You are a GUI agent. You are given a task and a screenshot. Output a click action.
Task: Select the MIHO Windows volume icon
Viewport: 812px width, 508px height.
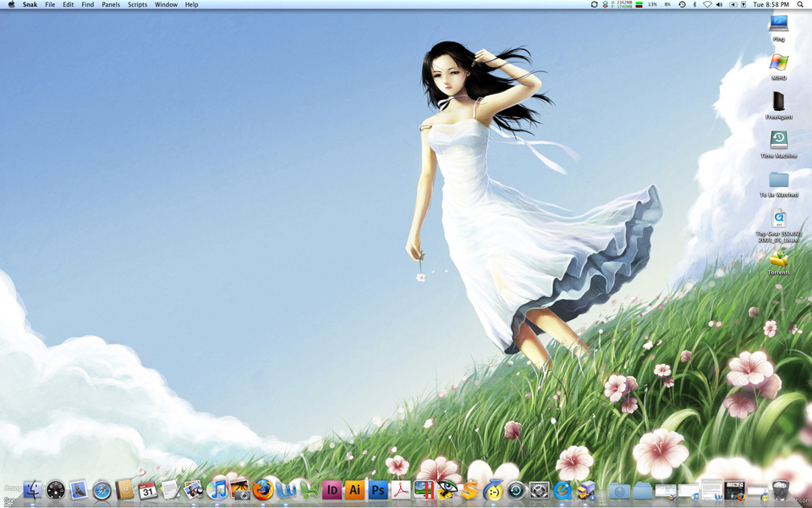(x=779, y=67)
